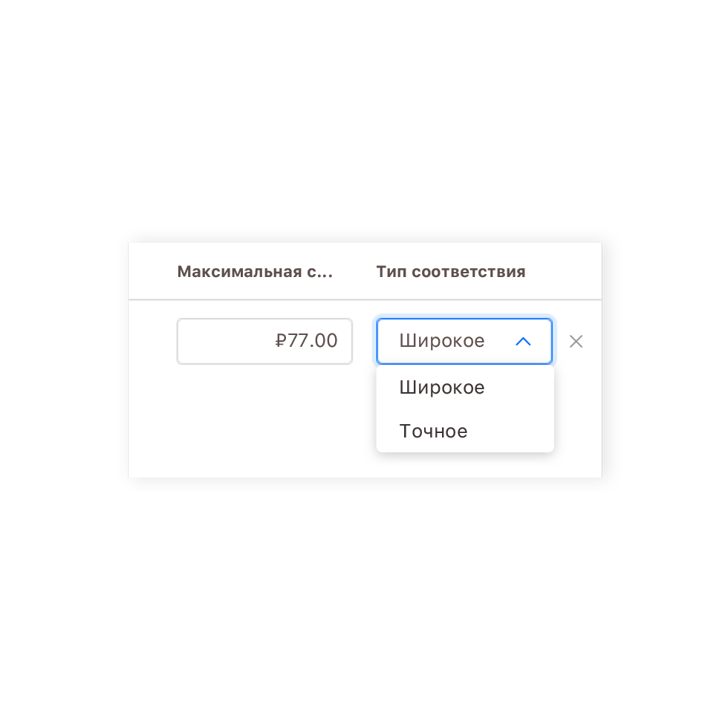Delete this row using the gray cross
This screenshot has width=728, height=719.
[x=576, y=342]
